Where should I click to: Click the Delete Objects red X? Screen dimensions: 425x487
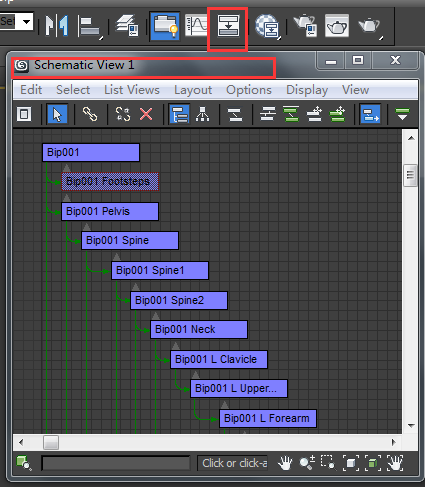tap(146, 114)
